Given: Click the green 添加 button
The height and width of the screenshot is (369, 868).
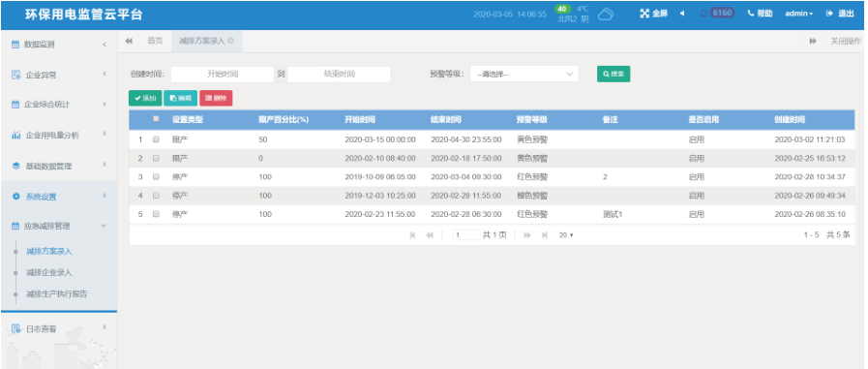Looking at the screenshot, I should coord(145,98).
